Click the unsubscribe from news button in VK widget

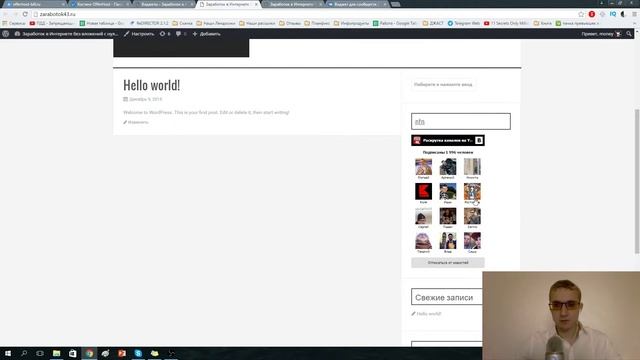(448, 262)
